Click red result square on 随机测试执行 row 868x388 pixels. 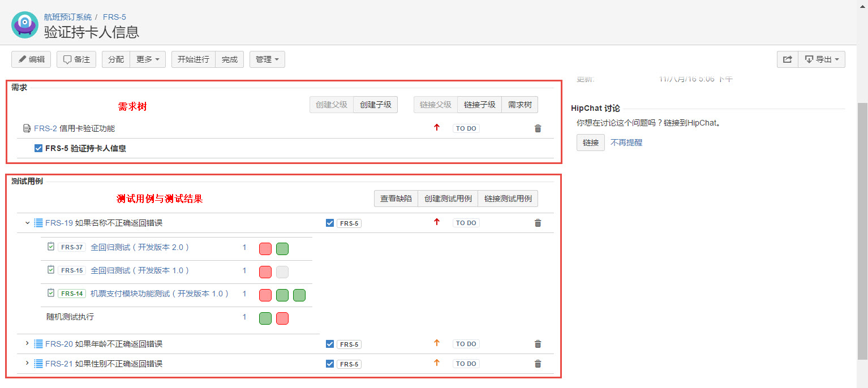coord(282,318)
